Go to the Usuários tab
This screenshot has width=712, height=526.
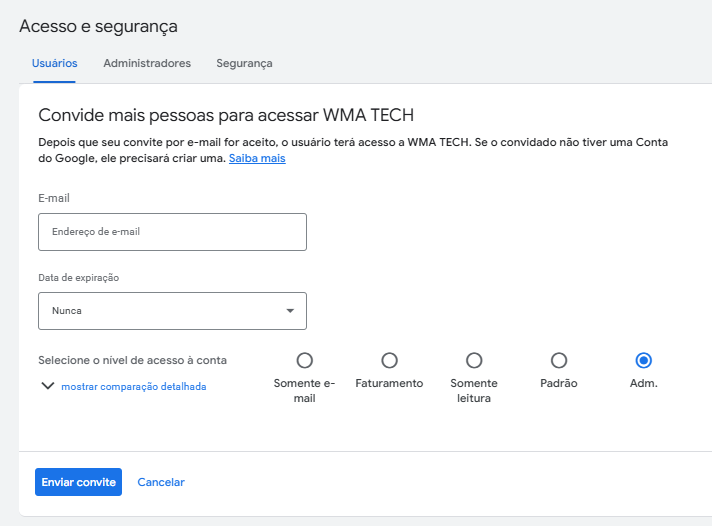tap(54, 63)
